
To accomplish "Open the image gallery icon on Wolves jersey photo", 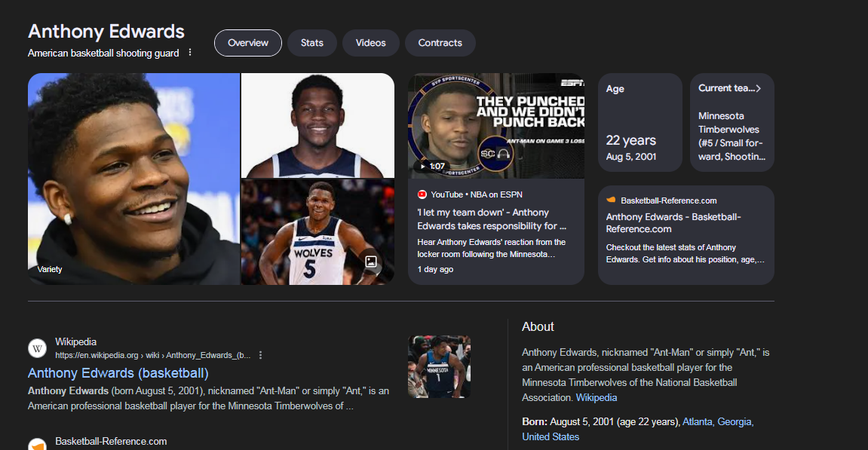I will coord(371,262).
